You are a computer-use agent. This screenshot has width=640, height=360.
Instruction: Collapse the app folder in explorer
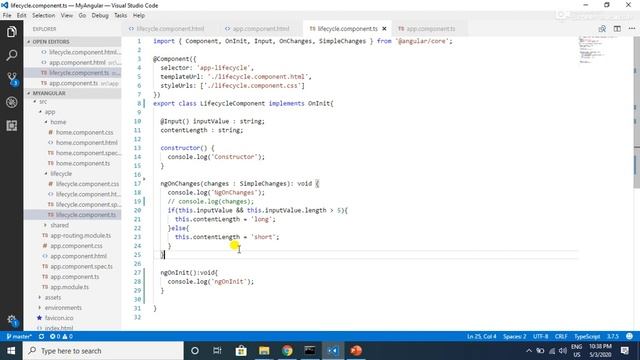click(40, 111)
